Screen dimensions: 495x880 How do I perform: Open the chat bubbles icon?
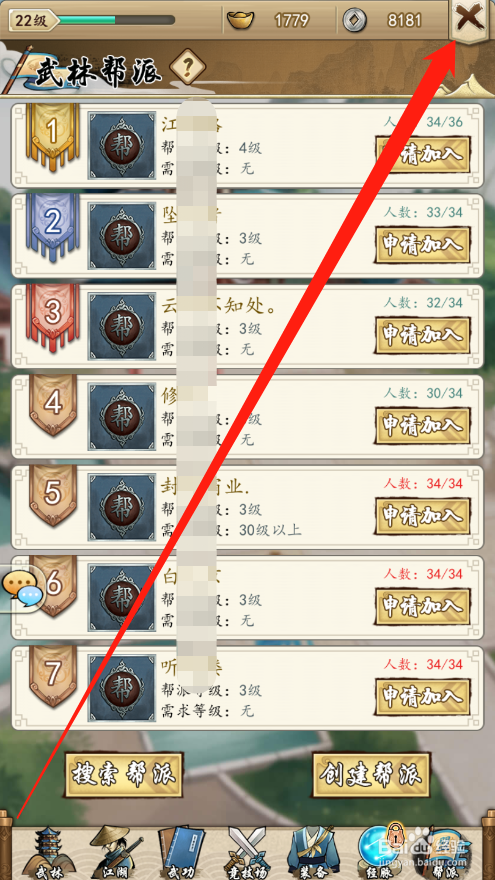22,589
